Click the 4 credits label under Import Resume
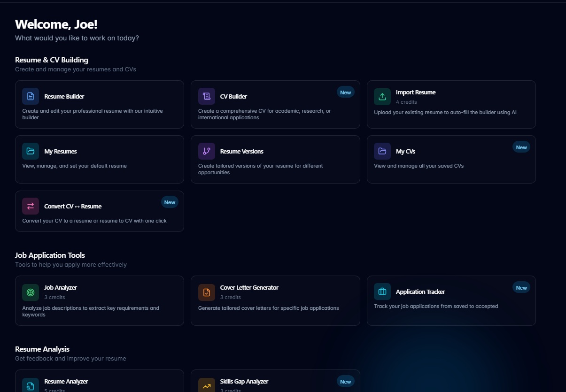Image resolution: width=566 pixels, height=392 pixels. pos(406,101)
